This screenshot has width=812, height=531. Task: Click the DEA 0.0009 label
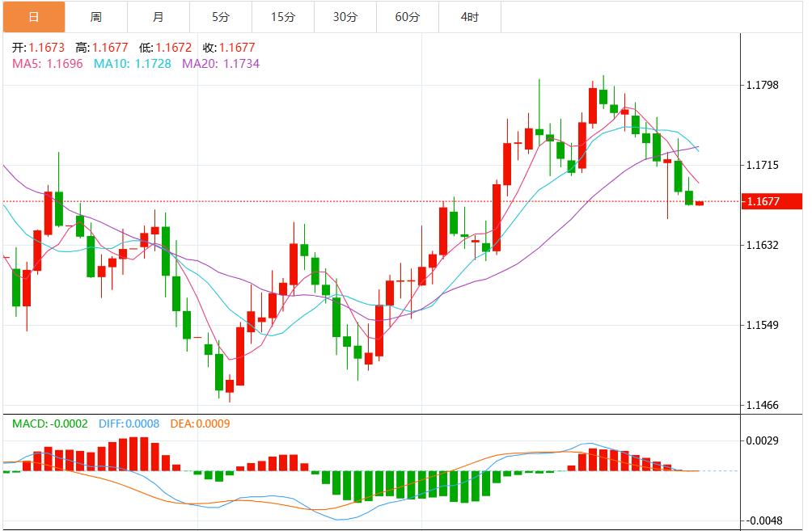200,424
